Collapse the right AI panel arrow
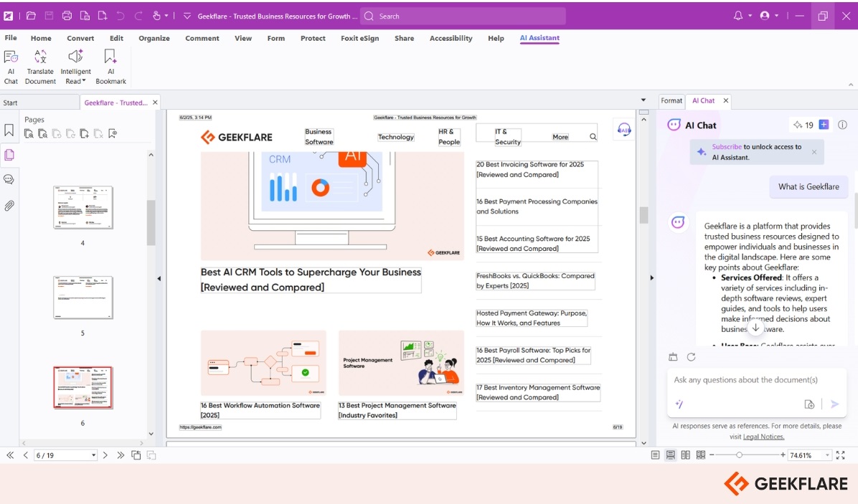Screen dimensions: 858x504 (651, 277)
